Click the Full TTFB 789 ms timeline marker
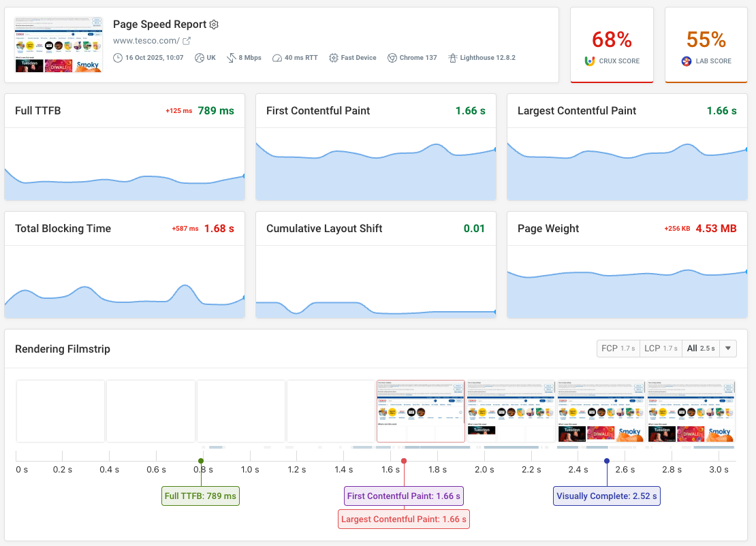 (x=200, y=496)
